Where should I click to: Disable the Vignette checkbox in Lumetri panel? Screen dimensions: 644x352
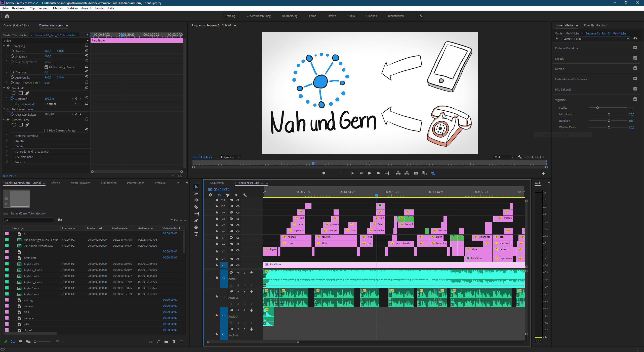635,99
